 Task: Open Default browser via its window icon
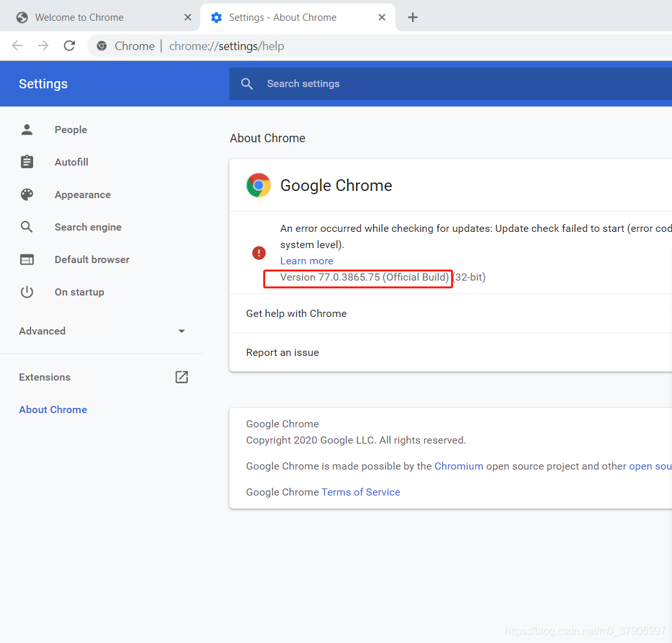tap(27, 260)
